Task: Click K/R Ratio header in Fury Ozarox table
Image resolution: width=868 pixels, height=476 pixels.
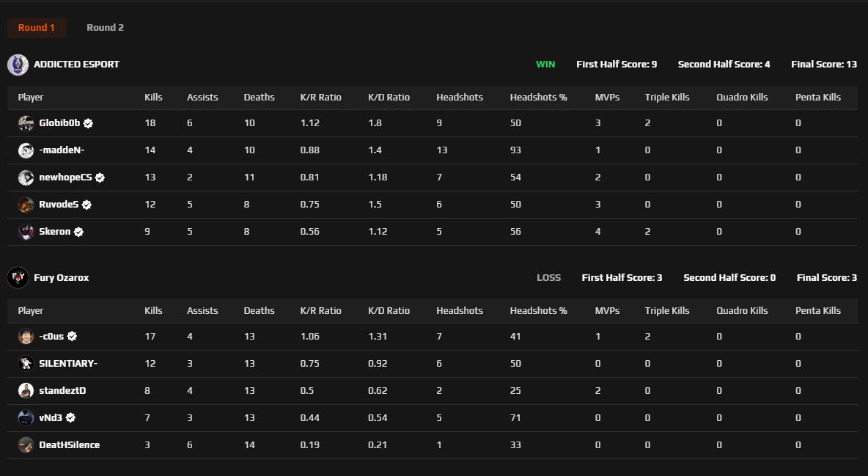Action: 321,311
